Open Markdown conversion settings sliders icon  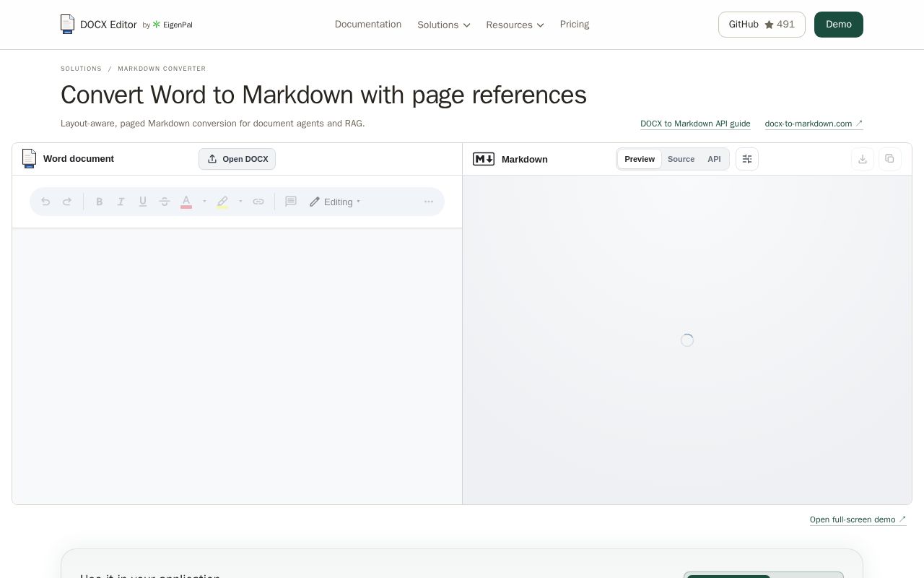[747, 159]
